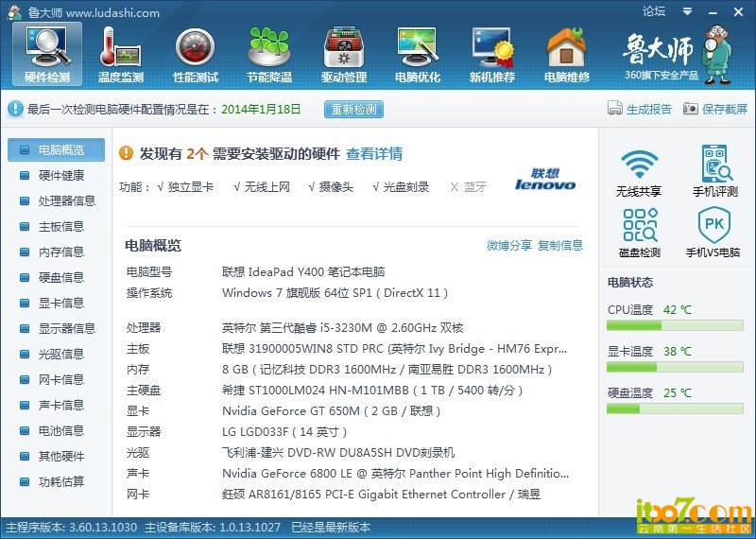This screenshot has width=756, height=539.
Task: Click the 摄像头 feature indicator
Action: coord(331,187)
